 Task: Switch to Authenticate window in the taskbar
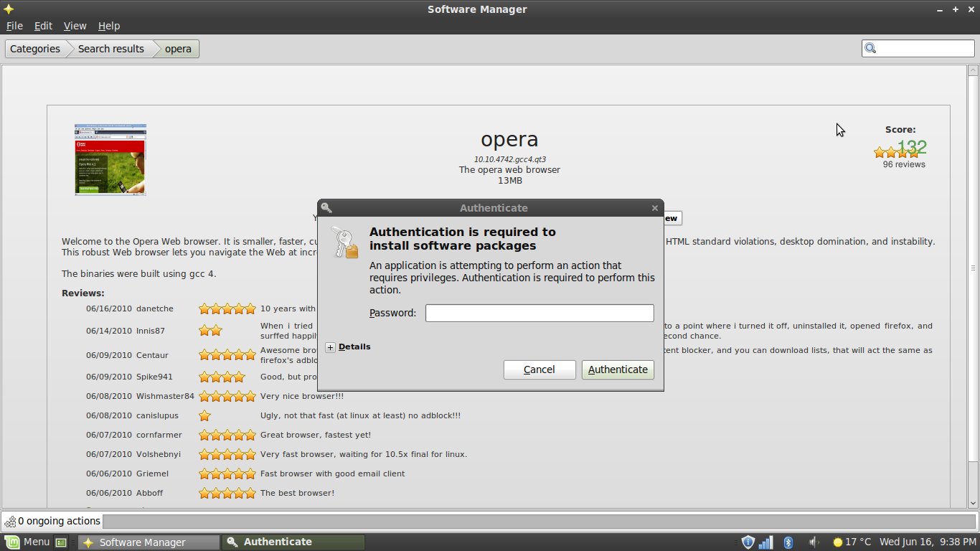(293, 542)
